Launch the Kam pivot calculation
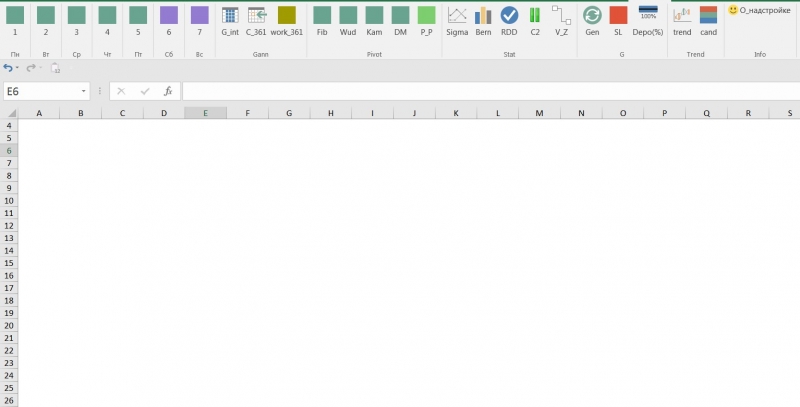Screen dimensions: 800x407 pos(374,21)
